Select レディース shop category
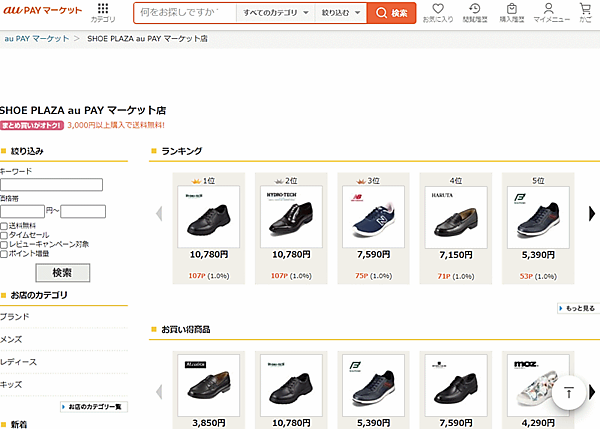Viewport: 600px width, 429px height. coord(18,362)
